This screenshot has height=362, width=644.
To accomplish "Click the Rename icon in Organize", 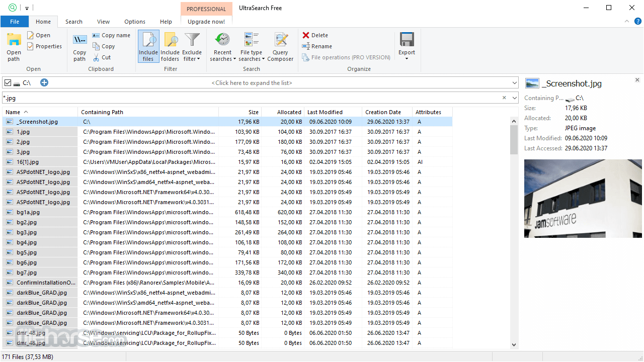I will pyautogui.click(x=306, y=46).
